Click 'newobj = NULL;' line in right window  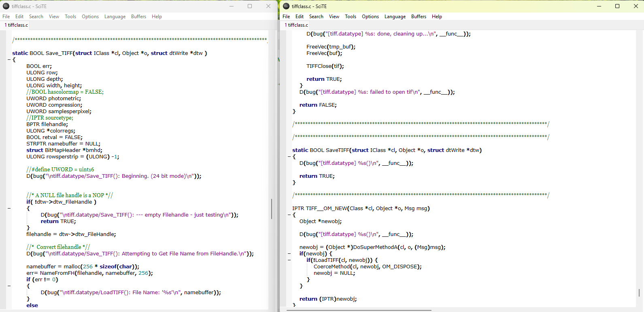334,273
